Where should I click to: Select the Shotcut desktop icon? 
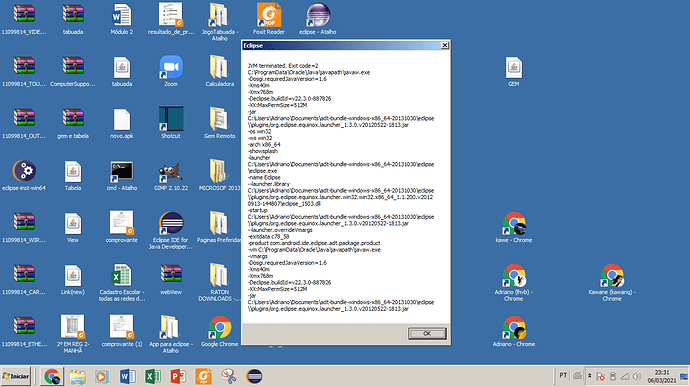171,123
